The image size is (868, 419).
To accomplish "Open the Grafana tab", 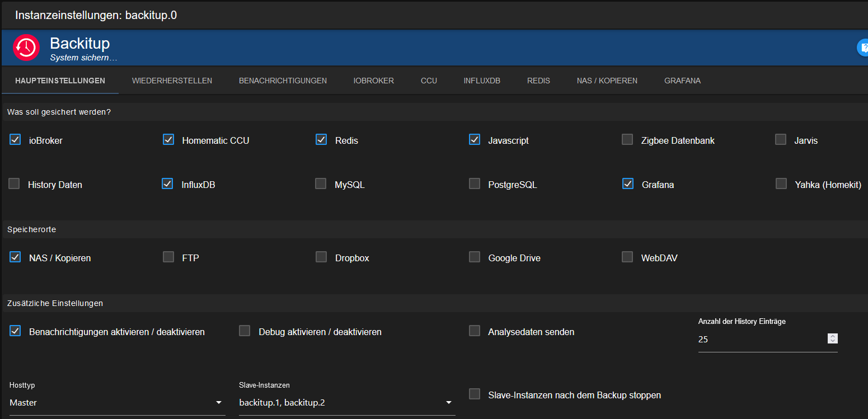I will (x=682, y=81).
